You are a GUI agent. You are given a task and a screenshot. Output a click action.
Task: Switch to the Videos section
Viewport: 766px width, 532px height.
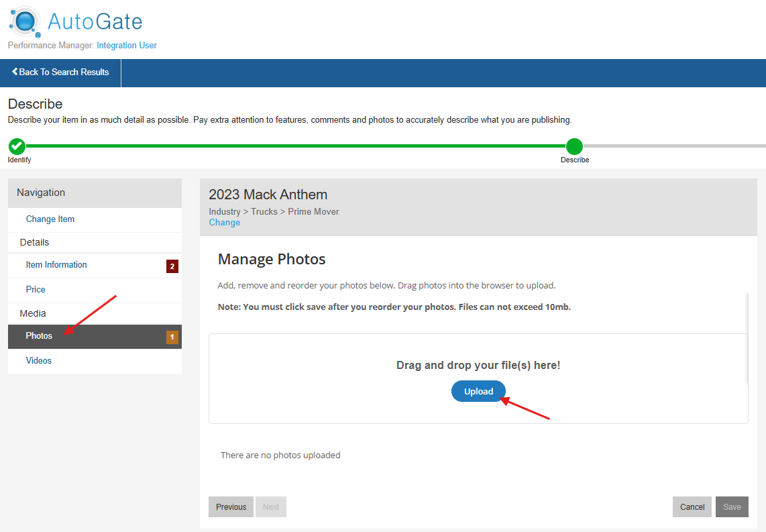pyautogui.click(x=39, y=361)
